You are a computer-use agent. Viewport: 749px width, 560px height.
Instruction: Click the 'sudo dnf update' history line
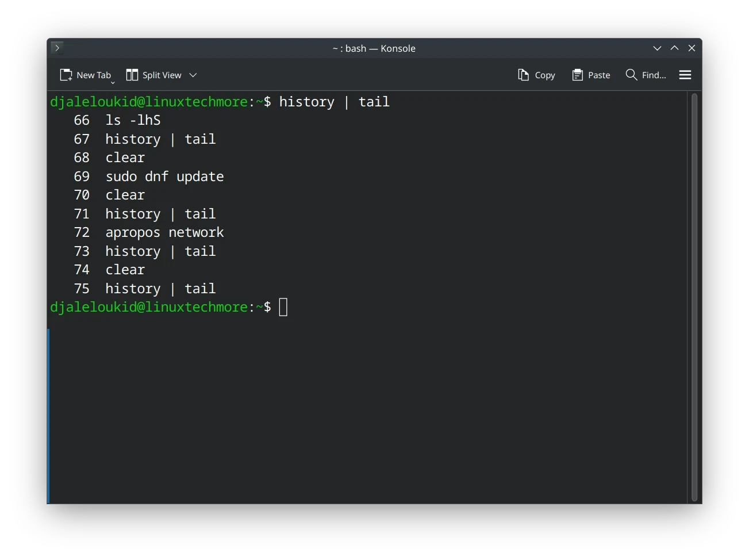click(x=164, y=177)
